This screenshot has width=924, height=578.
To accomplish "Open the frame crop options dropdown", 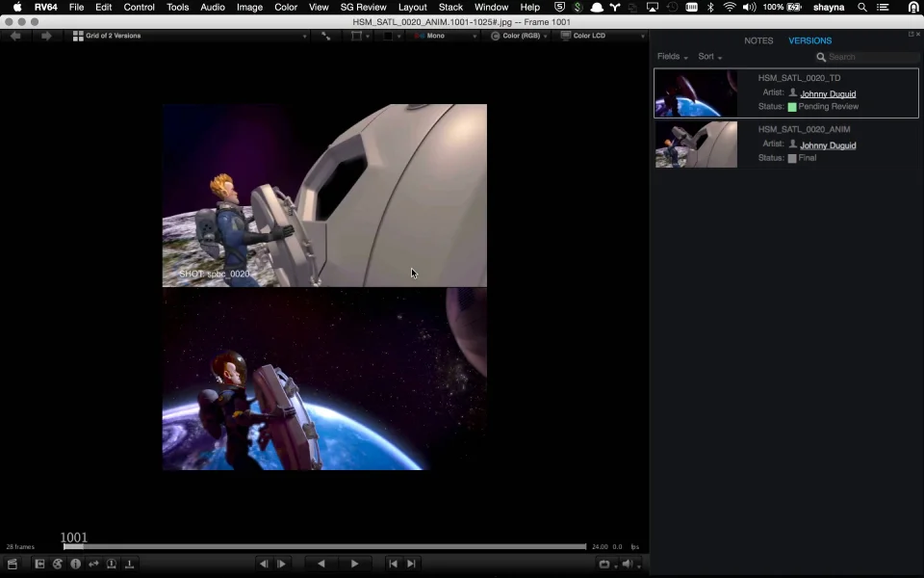I will point(360,36).
